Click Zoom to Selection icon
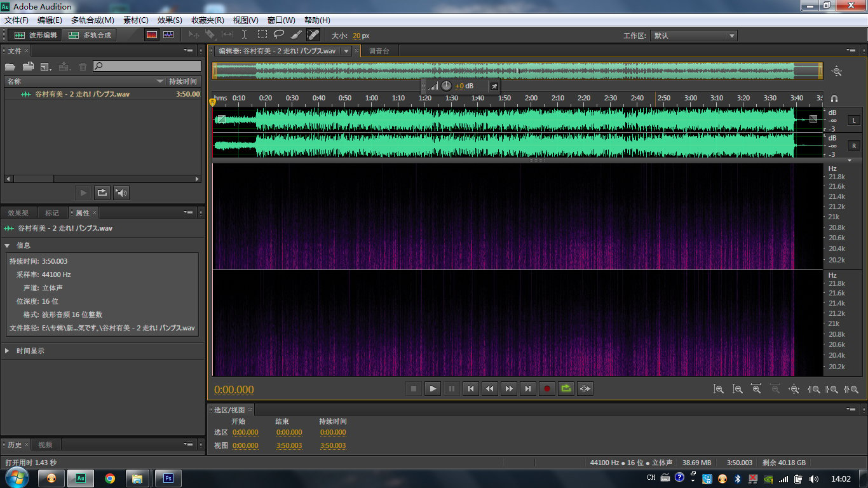Image resolution: width=868 pixels, height=488 pixels. 851,389
